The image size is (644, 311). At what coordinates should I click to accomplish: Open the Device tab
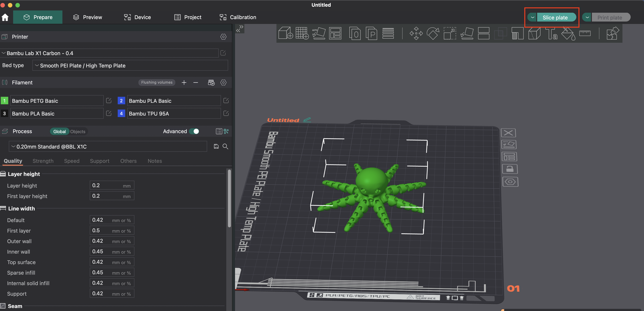click(x=138, y=17)
